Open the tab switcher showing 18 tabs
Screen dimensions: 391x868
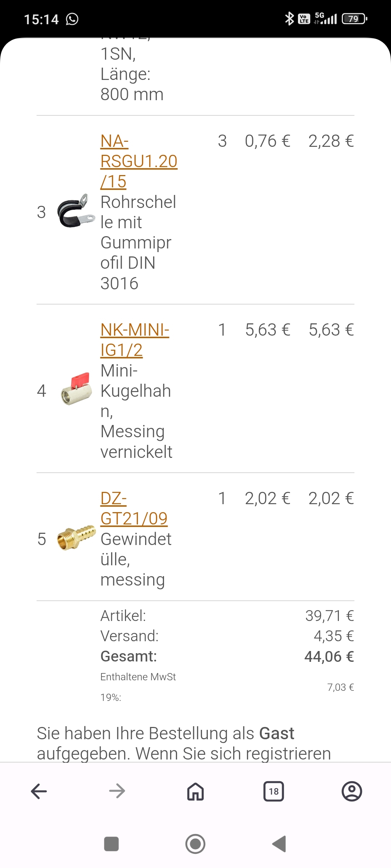(x=274, y=791)
